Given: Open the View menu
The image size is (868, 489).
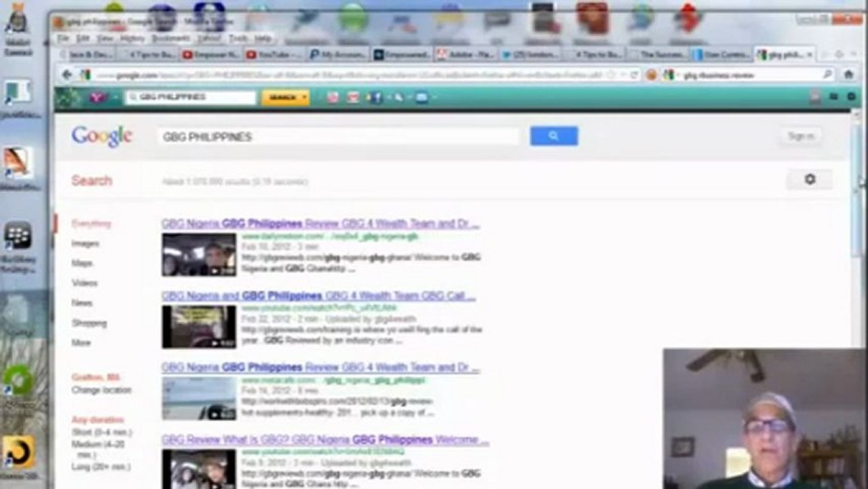Looking at the screenshot, I should 105,39.
